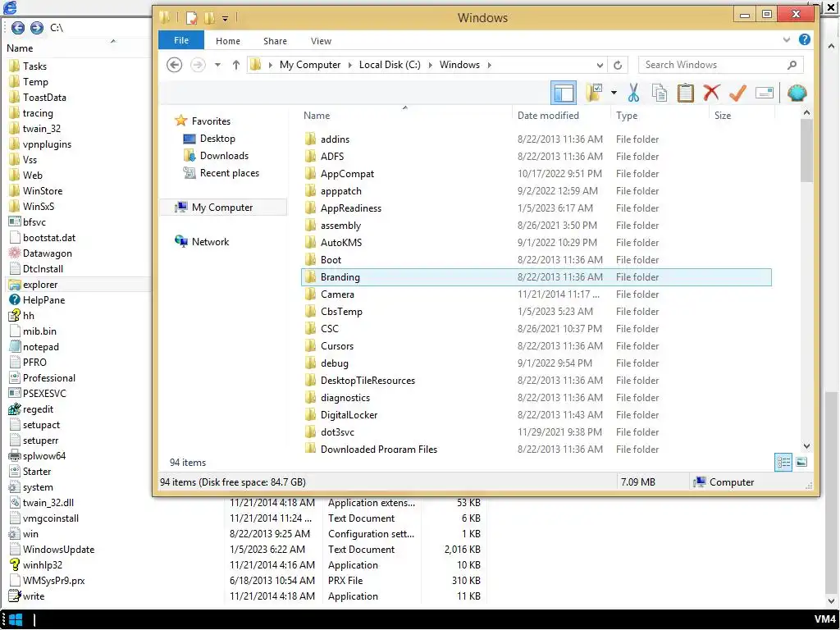Select My Computer breadcrumb segment

tap(309, 65)
